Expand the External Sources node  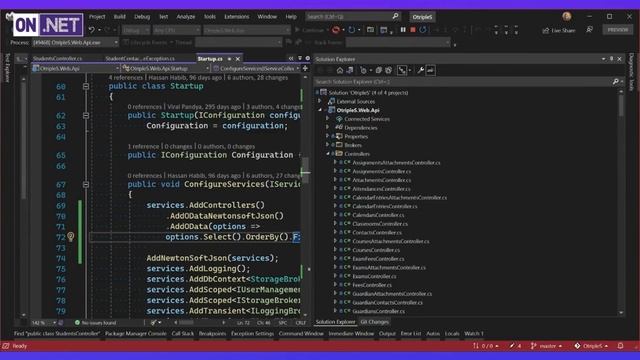pyautogui.click(x=320, y=101)
